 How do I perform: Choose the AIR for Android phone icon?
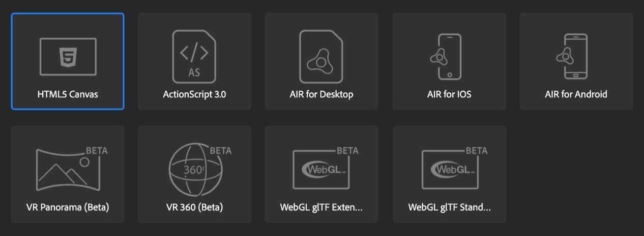573,57
